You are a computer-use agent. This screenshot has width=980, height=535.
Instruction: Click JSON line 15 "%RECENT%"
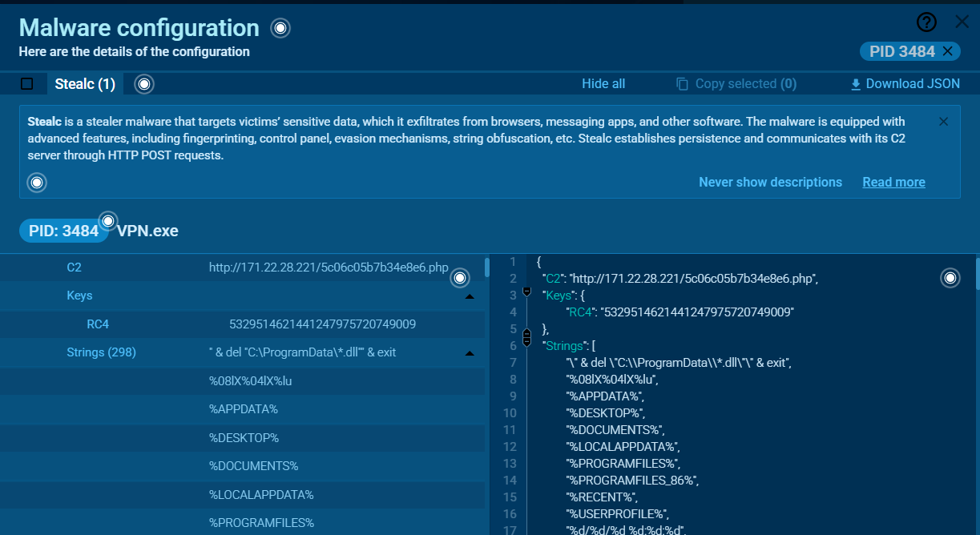pyautogui.click(x=602, y=497)
